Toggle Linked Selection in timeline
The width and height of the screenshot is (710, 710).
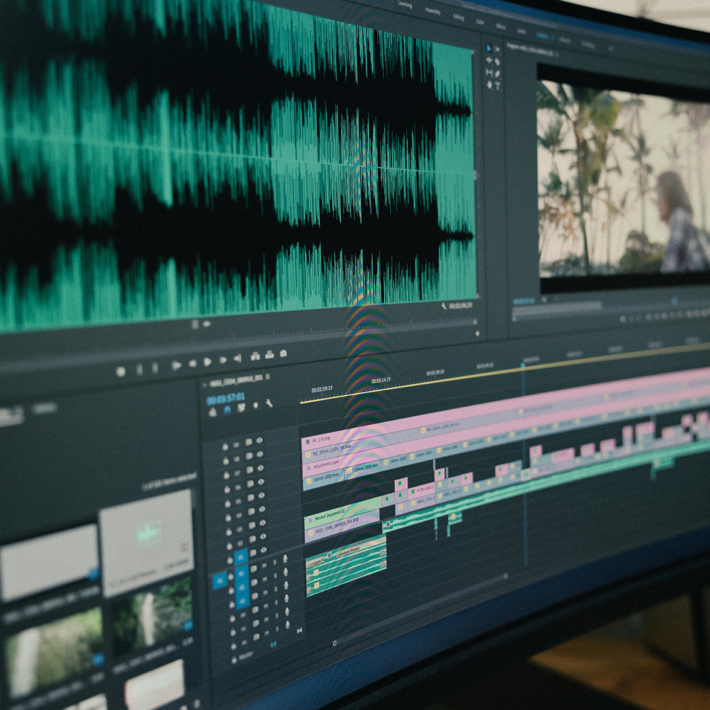pos(241,408)
